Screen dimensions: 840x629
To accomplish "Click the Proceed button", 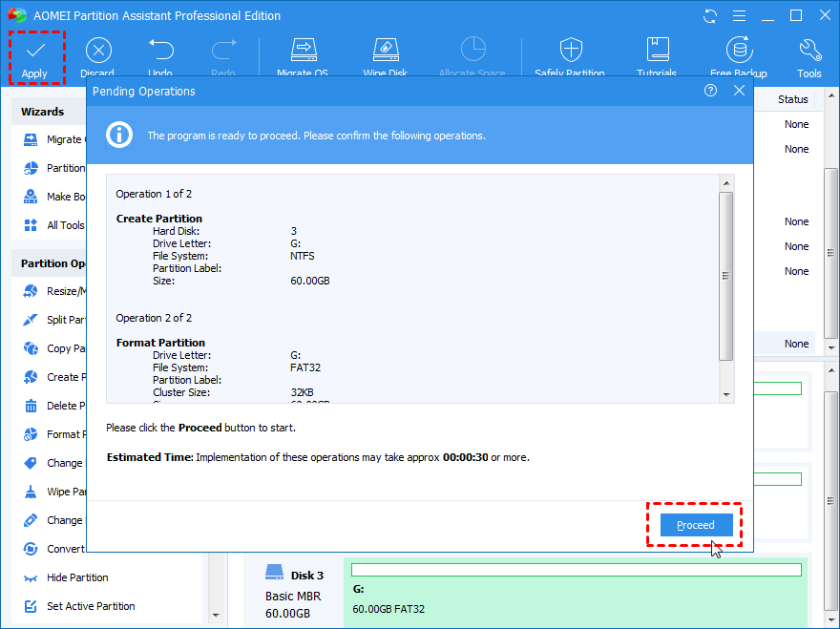I will pyautogui.click(x=696, y=525).
